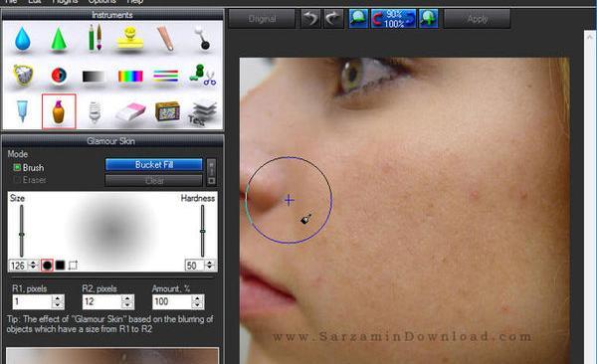
Task: Select the colored lines levels instrument
Action: (165, 76)
